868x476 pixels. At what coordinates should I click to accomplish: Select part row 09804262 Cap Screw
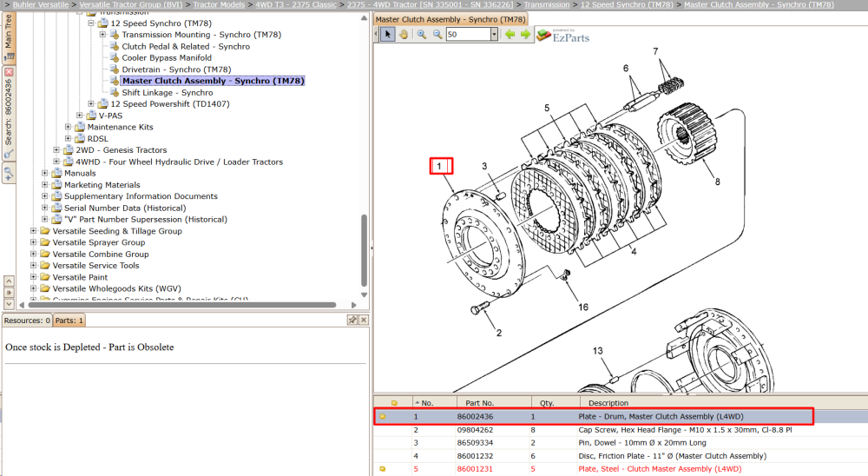click(x=621, y=429)
